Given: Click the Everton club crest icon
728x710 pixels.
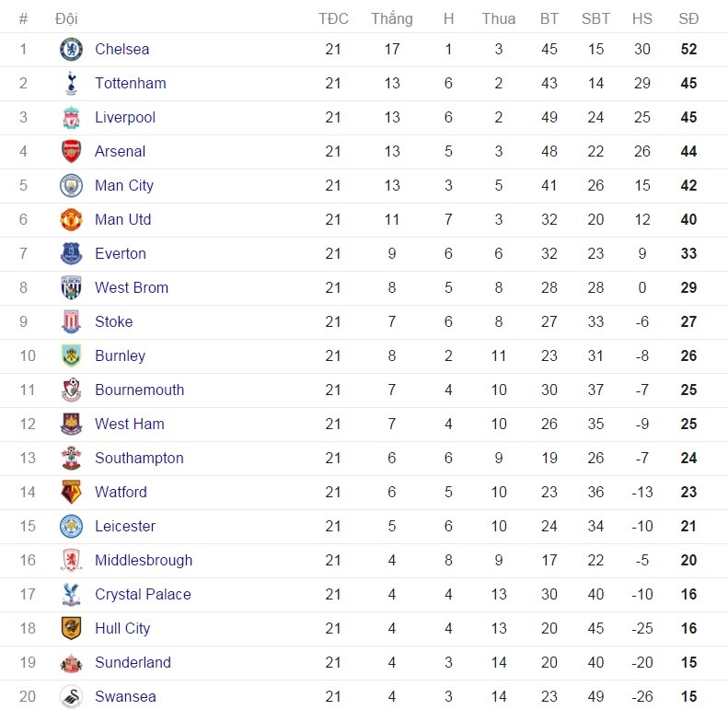Looking at the screenshot, I should coord(71,254).
